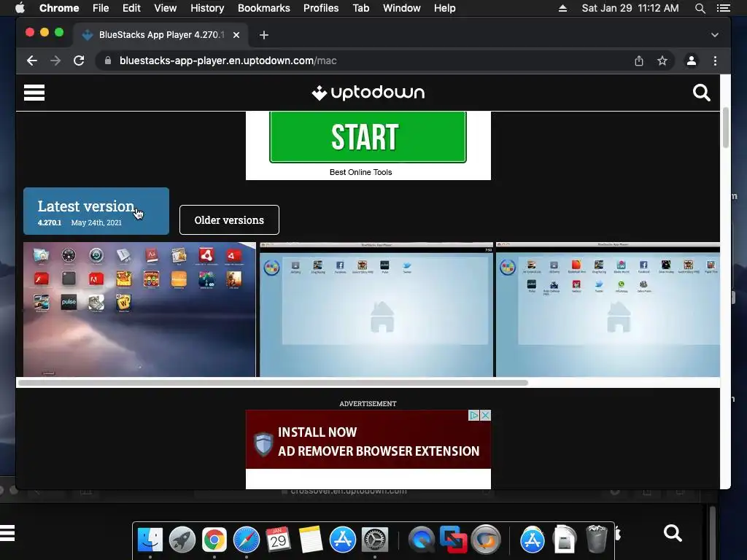This screenshot has height=560, width=747.
Task: Open a new tab with the plus button
Action: point(264,35)
